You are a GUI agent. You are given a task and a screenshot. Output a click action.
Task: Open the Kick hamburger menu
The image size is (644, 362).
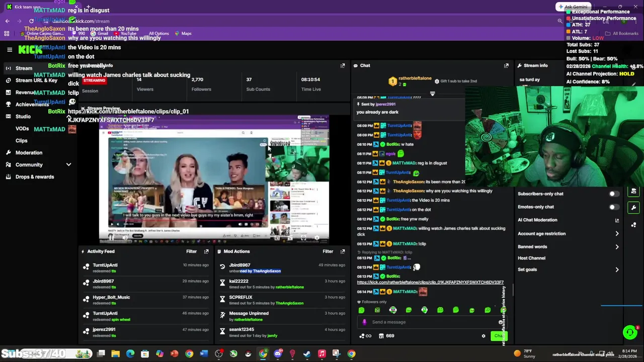tap(10, 49)
